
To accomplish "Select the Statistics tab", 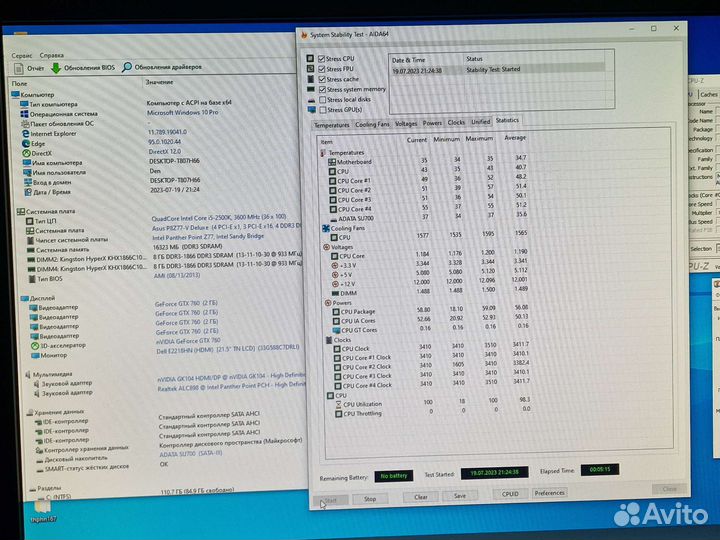I will (507, 120).
